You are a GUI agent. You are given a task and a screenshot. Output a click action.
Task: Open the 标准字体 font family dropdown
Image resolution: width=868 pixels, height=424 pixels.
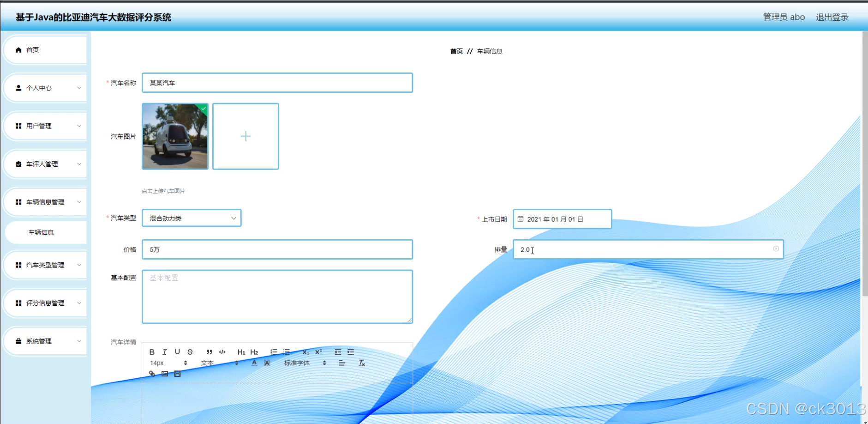(305, 363)
